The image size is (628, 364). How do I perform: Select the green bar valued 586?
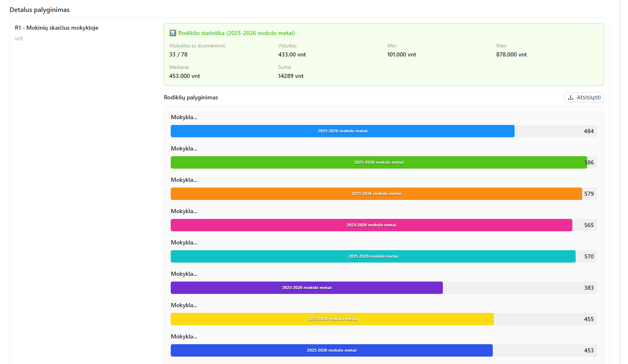(379, 162)
